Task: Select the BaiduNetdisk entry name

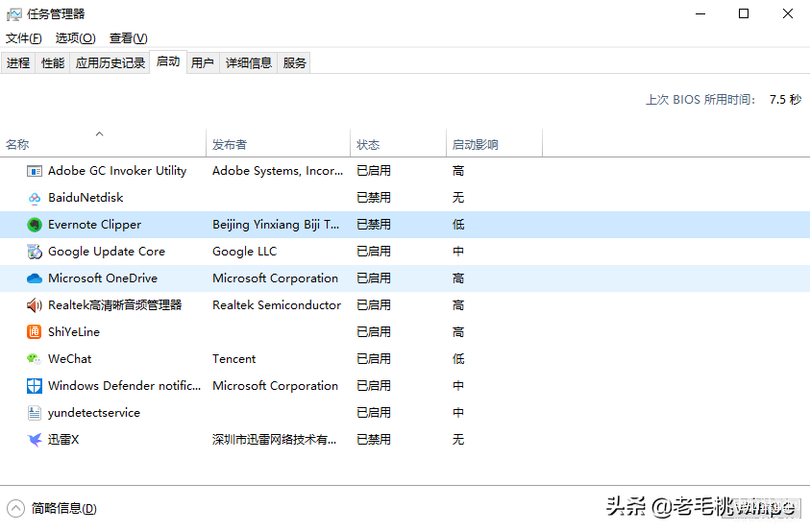Action: [x=86, y=198]
